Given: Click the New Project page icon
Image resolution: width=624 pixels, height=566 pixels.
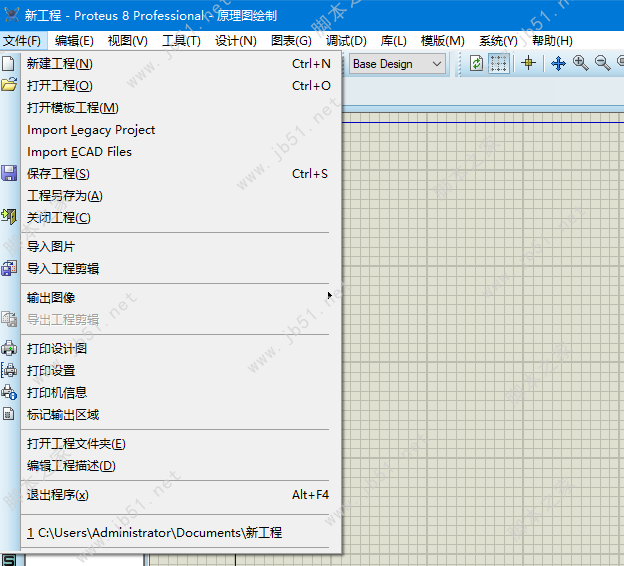Looking at the screenshot, I should coord(9,64).
